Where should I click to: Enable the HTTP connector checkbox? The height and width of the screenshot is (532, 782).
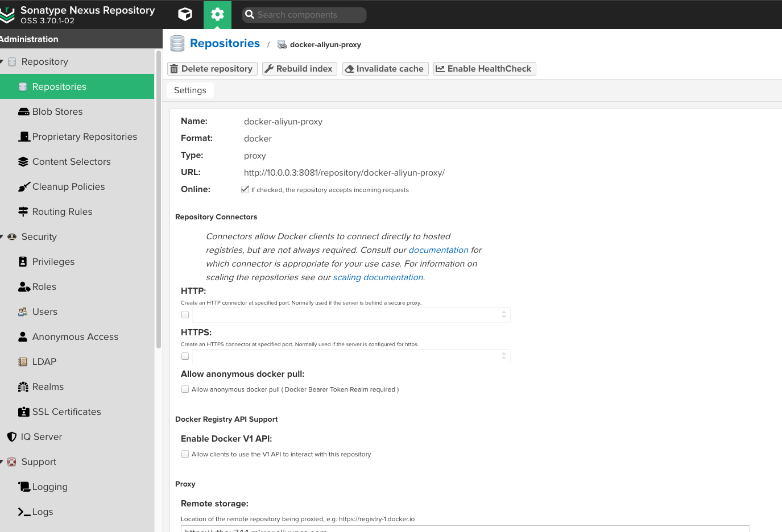pyautogui.click(x=185, y=314)
